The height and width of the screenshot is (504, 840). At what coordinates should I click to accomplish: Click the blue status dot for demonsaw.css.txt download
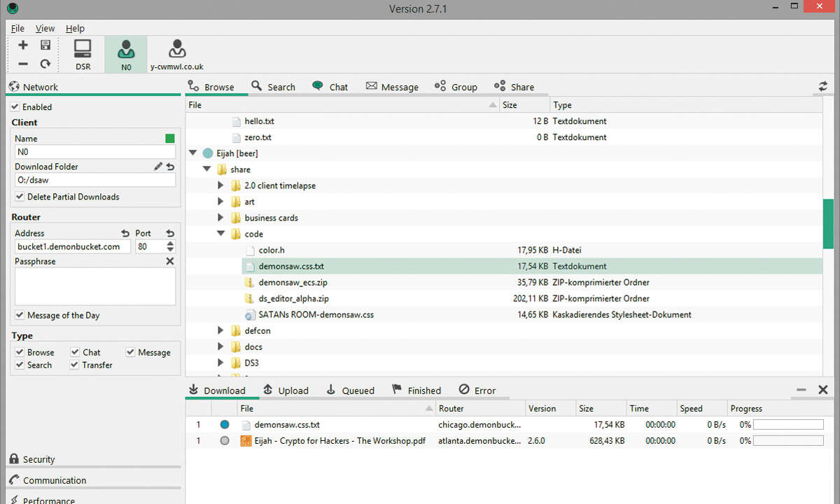[225, 424]
